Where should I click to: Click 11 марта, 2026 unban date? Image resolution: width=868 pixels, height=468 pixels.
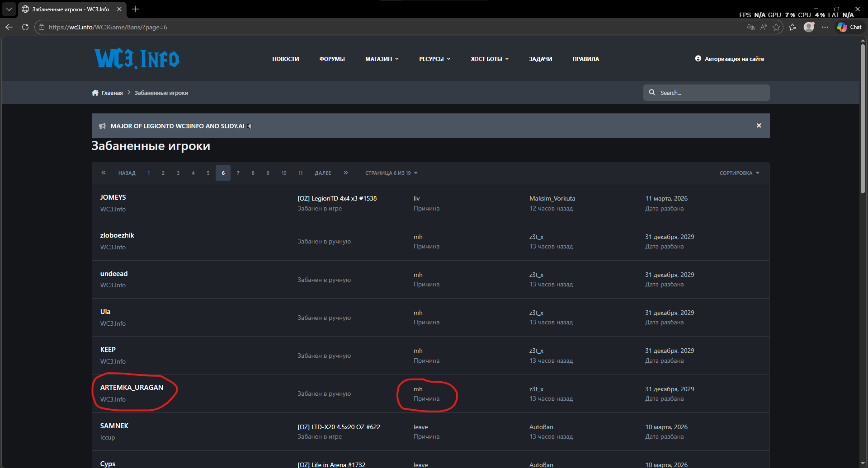coord(666,198)
